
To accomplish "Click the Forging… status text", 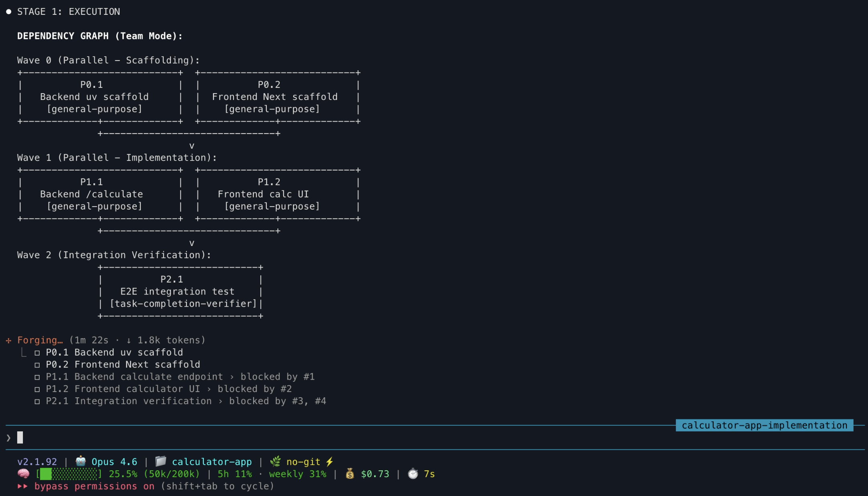I will 40,340.
